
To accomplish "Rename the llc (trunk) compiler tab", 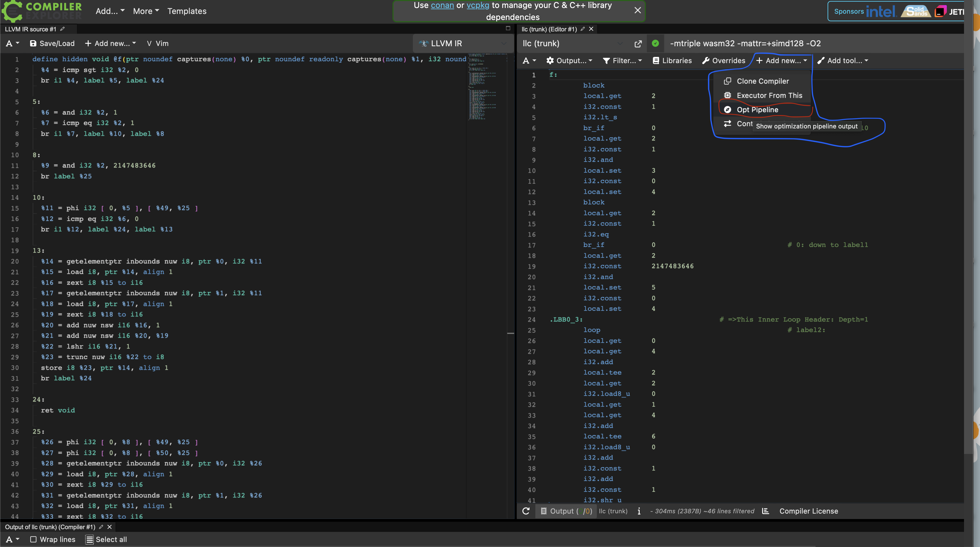I will pyautogui.click(x=583, y=29).
